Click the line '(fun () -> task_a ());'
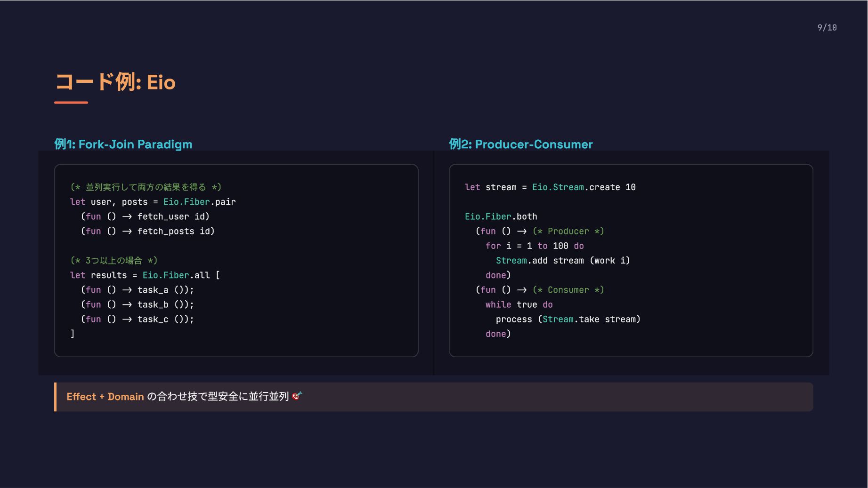The height and width of the screenshot is (488, 868). coord(137,290)
